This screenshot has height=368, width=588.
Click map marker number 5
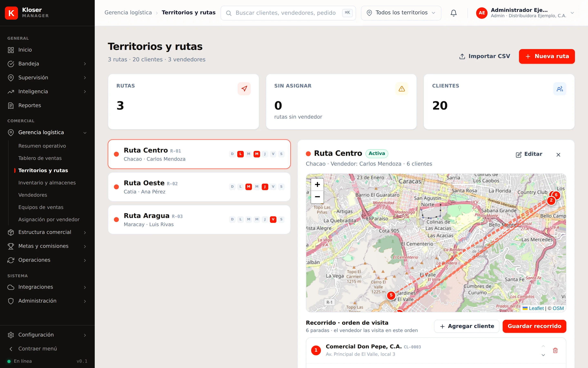[391, 295]
